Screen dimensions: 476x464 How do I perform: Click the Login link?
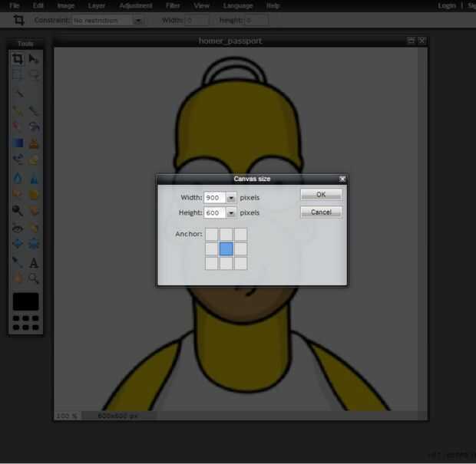click(x=447, y=5)
